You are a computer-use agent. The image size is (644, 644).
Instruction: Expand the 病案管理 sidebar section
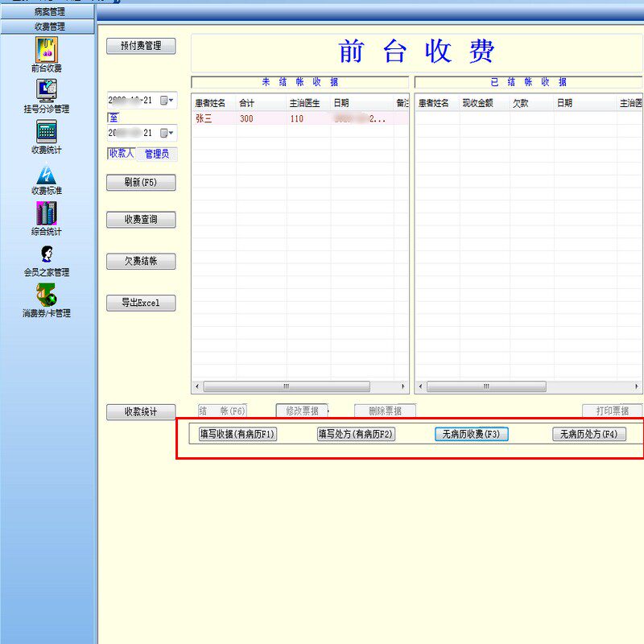coord(47,11)
